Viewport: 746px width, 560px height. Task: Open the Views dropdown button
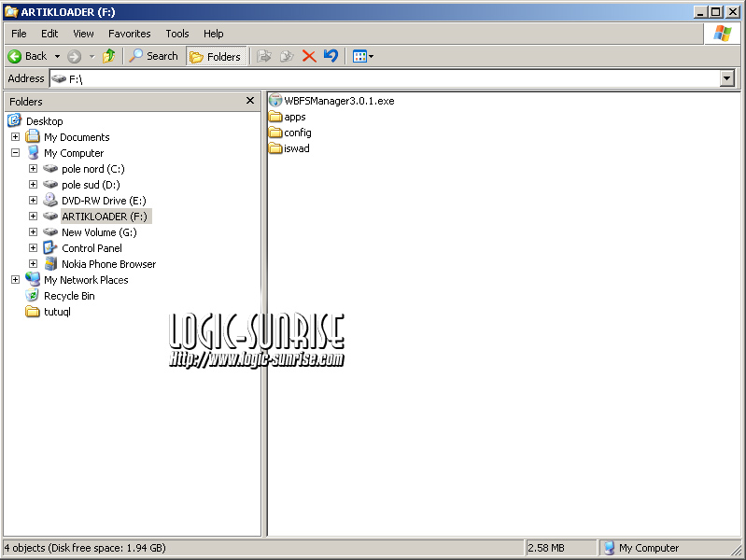tap(363, 56)
